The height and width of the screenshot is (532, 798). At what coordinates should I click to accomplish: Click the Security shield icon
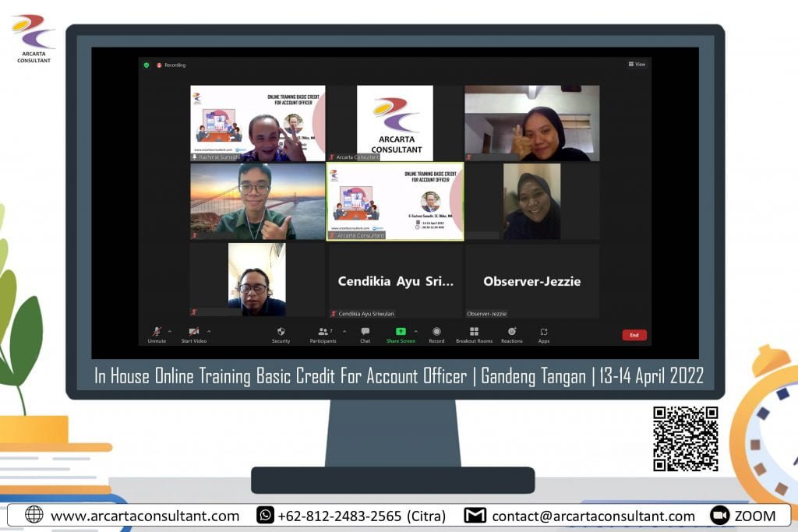pos(281,332)
